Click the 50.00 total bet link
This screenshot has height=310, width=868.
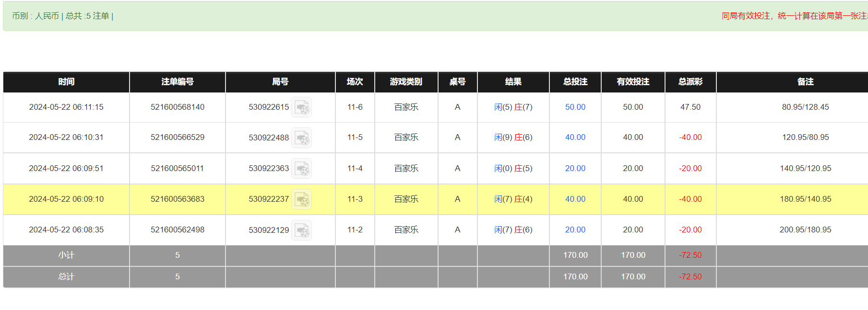click(x=575, y=107)
